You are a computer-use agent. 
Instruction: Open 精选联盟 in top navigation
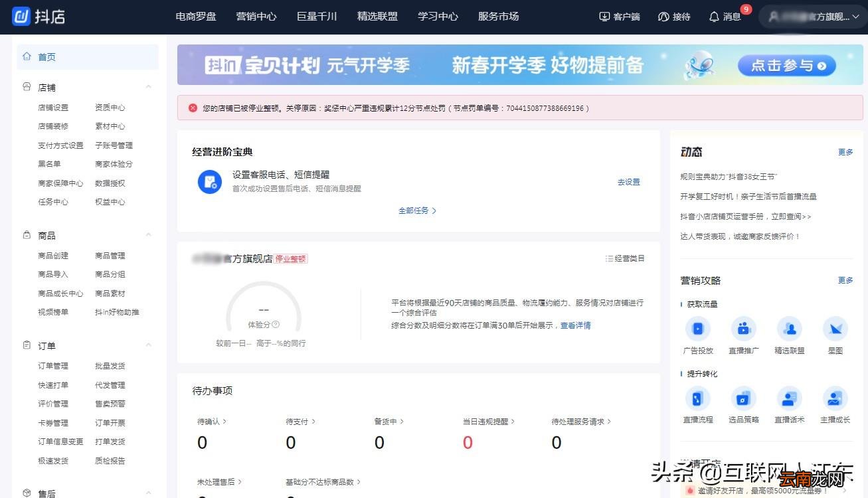[x=377, y=17]
